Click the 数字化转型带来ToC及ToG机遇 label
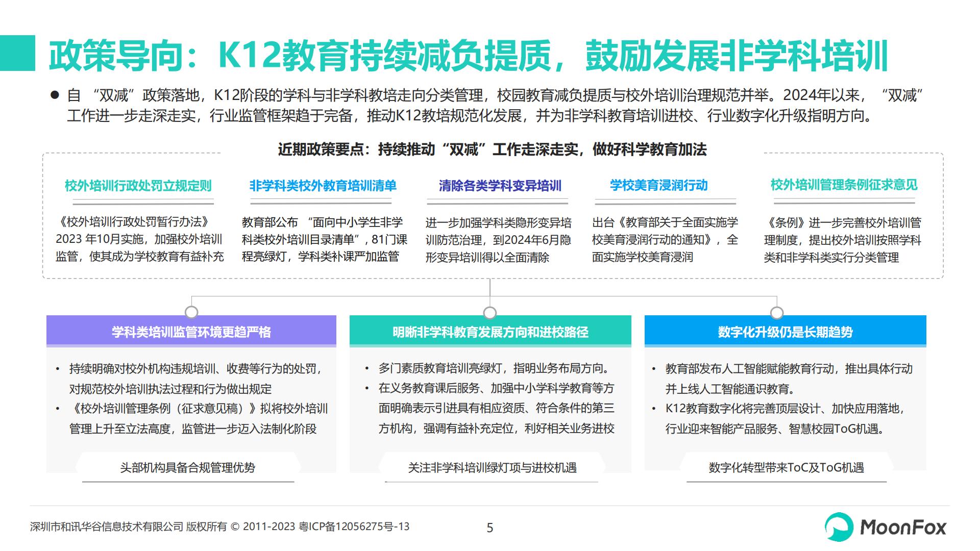Screen dimensions: 980x551 [x=786, y=467]
